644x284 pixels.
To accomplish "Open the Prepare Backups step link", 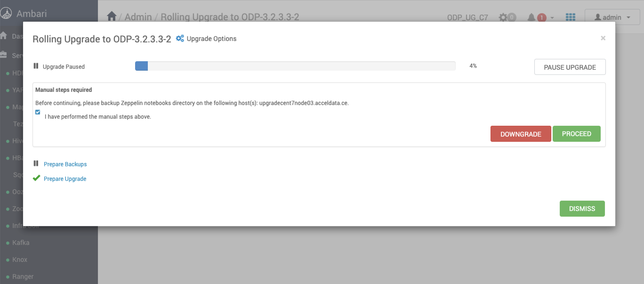I will click(65, 164).
